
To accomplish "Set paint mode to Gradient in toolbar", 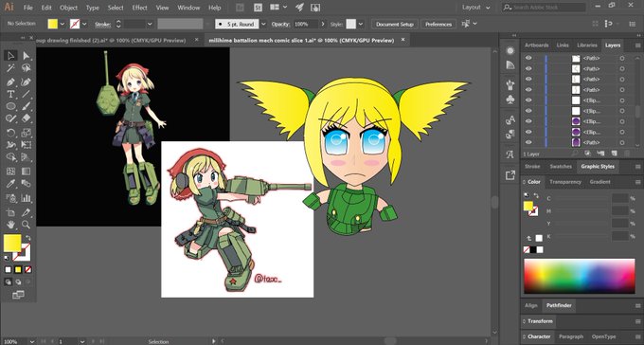I will pyautogui.click(x=18, y=270).
